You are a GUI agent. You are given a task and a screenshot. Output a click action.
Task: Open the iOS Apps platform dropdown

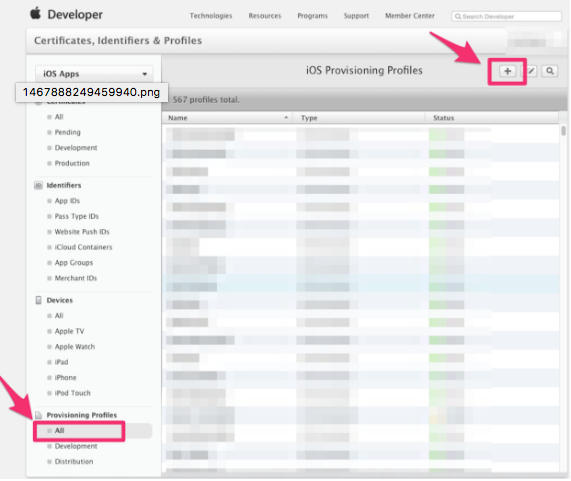pos(94,74)
